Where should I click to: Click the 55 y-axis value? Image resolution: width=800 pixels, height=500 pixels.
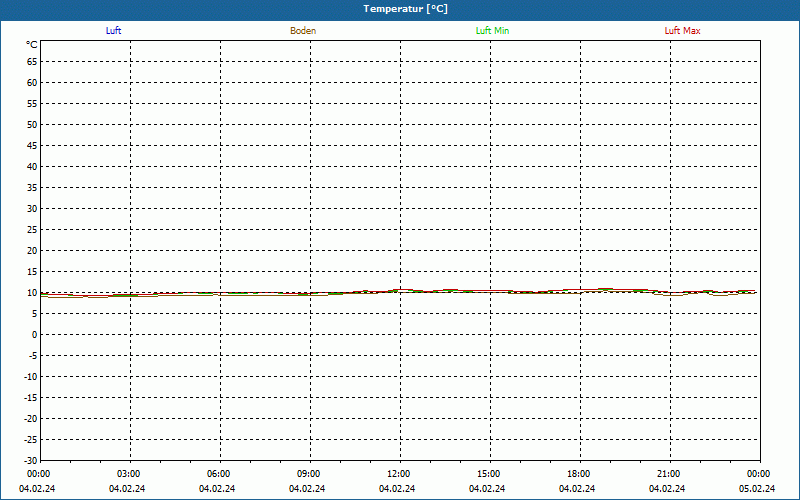tap(32, 104)
